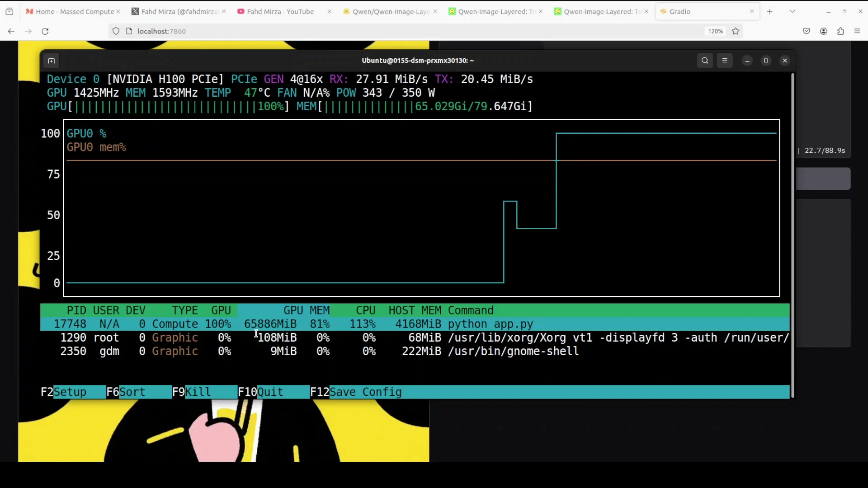Open Firefox account profile icon
The width and height of the screenshot is (868, 488).
pyautogui.click(x=824, y=31)
